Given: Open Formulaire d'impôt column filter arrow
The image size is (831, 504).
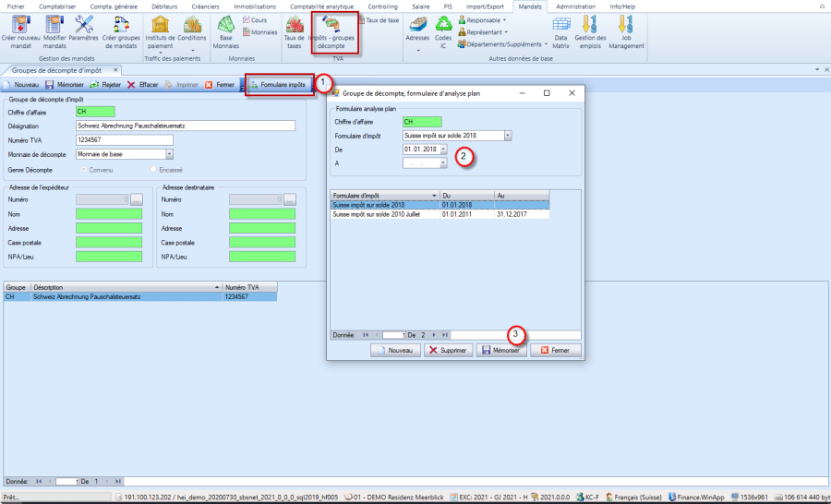Looking at the screenshot, I should point(435,196).
